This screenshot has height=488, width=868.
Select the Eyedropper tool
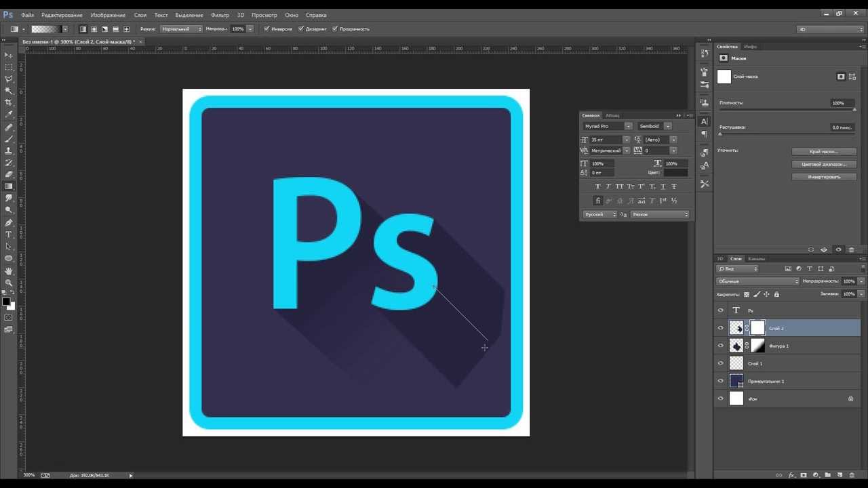tap(9, 114)
